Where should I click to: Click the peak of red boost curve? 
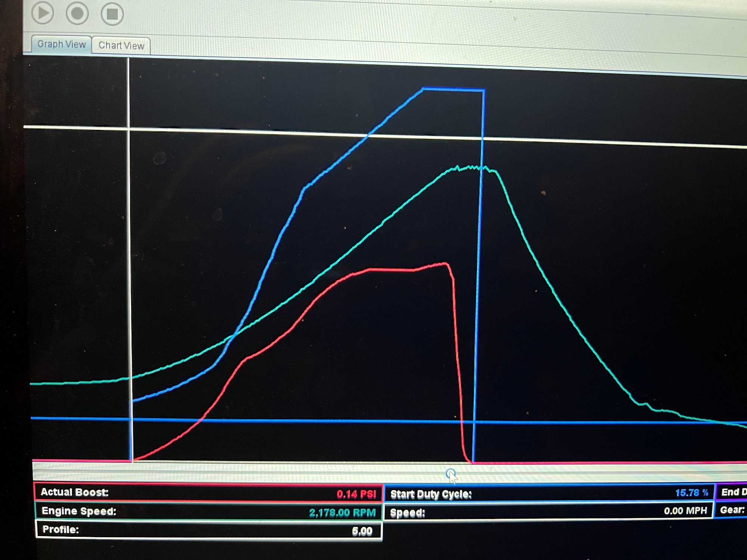click(444, 264)
